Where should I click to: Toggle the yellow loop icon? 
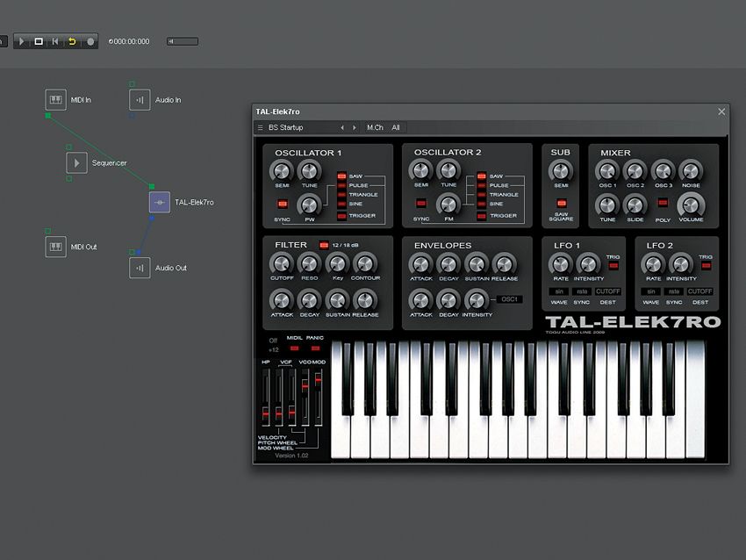(x=72, y=41)
